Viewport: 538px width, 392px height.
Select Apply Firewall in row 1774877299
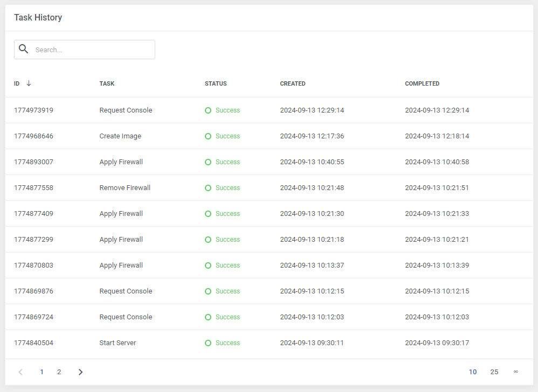(x=121, y=240)
